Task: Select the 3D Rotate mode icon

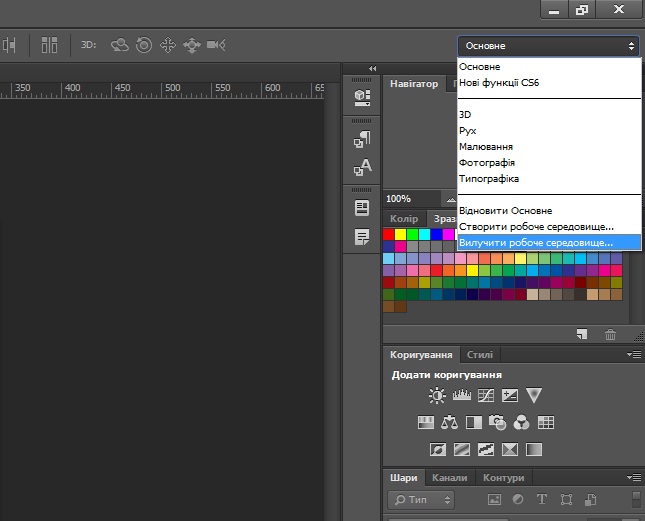Action: pos(120,45)
